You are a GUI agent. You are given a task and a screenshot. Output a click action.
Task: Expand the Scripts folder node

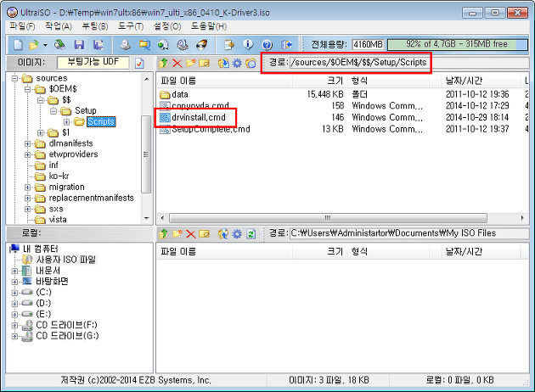coord(66,122)
